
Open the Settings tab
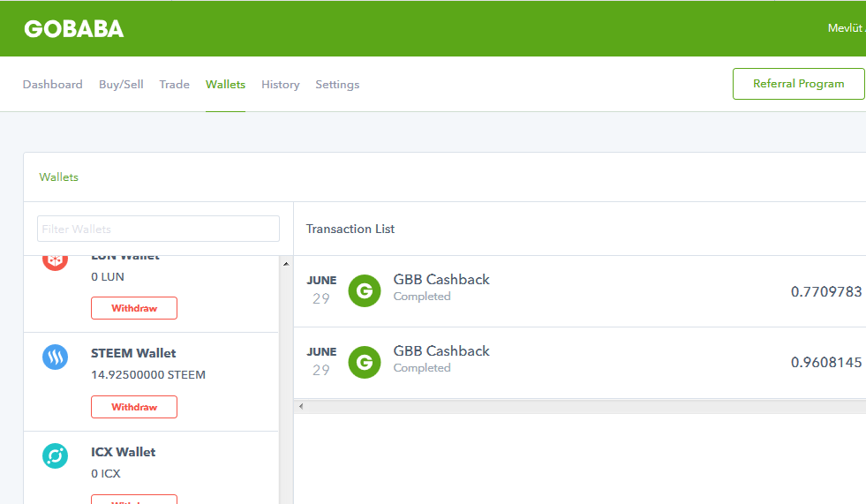[x=337, y=85]
